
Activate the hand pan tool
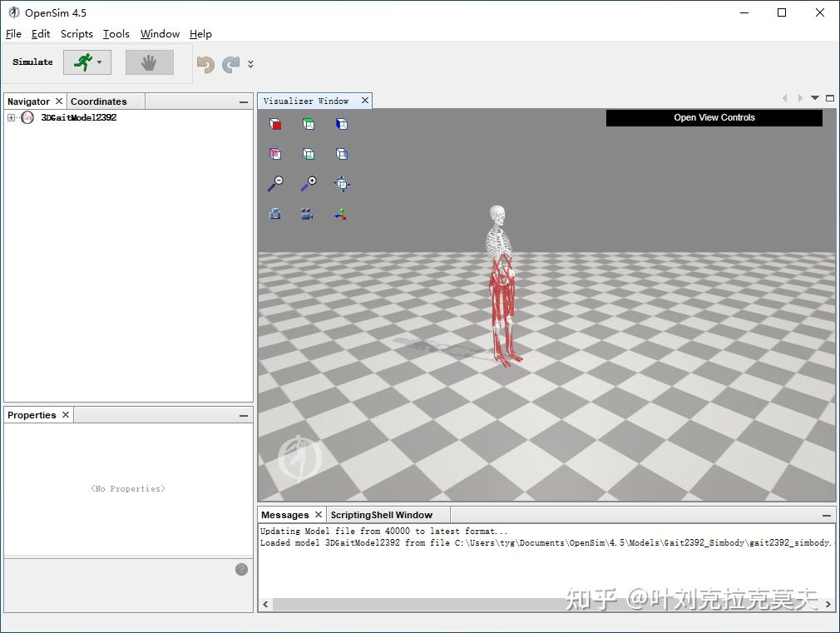point(150,62)
